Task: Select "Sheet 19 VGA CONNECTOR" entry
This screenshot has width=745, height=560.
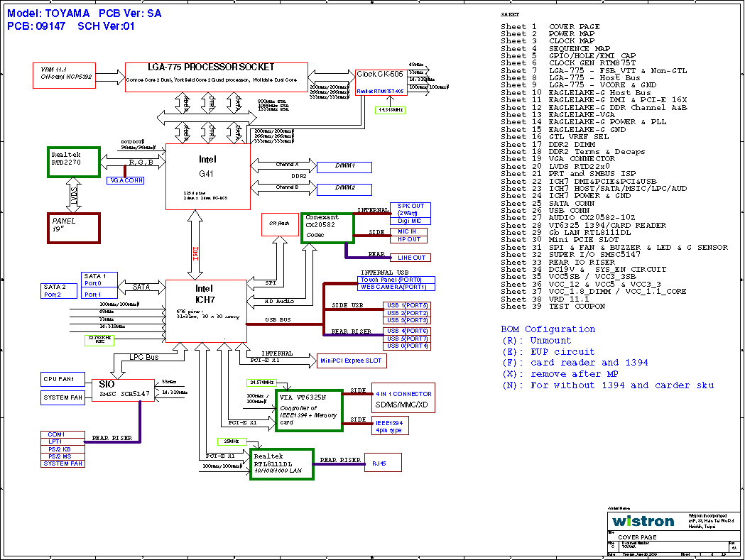Action: [x=558, y=159]
